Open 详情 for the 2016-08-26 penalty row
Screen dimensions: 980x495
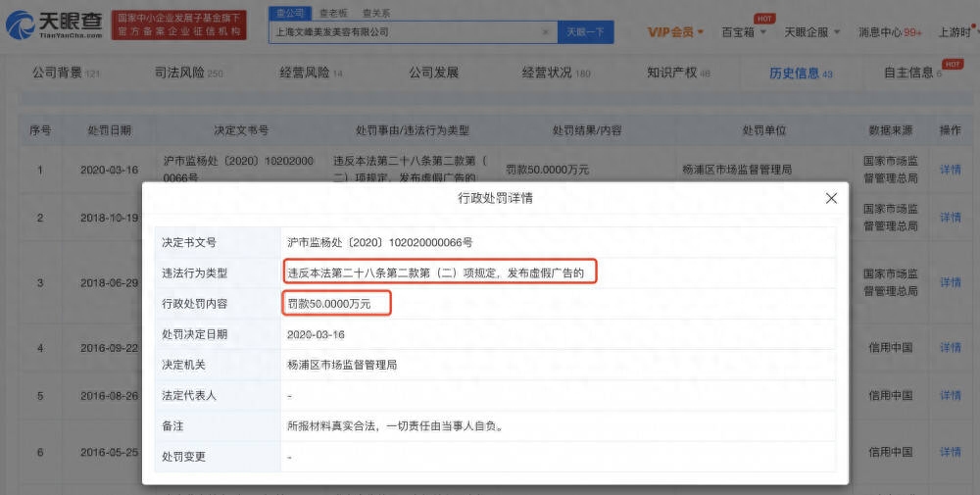(950, 395)
